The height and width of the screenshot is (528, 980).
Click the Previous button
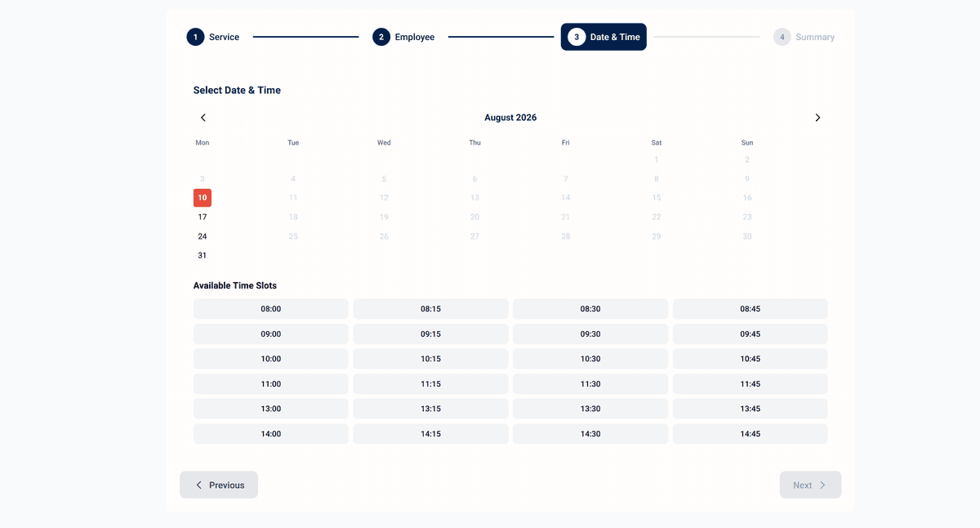coord(219,485)
